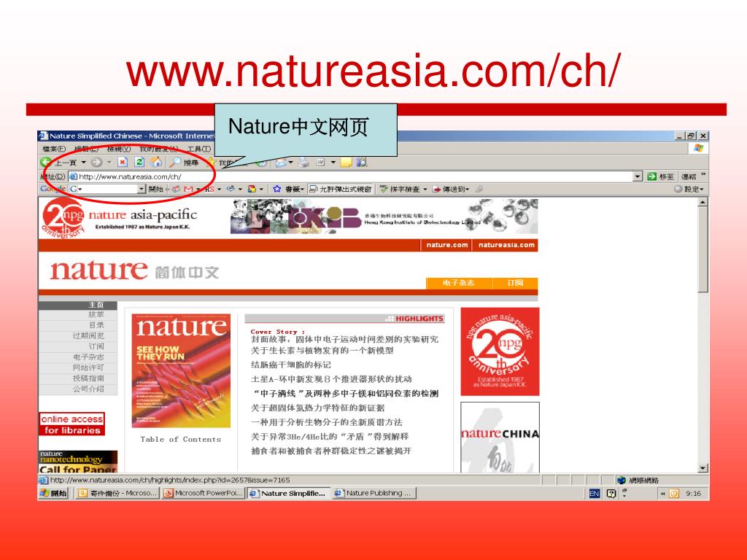The height and width of the screenshot is (560, 747).
Task: Open the Mail envelope icon in toolbar
Action: point(281,163)
